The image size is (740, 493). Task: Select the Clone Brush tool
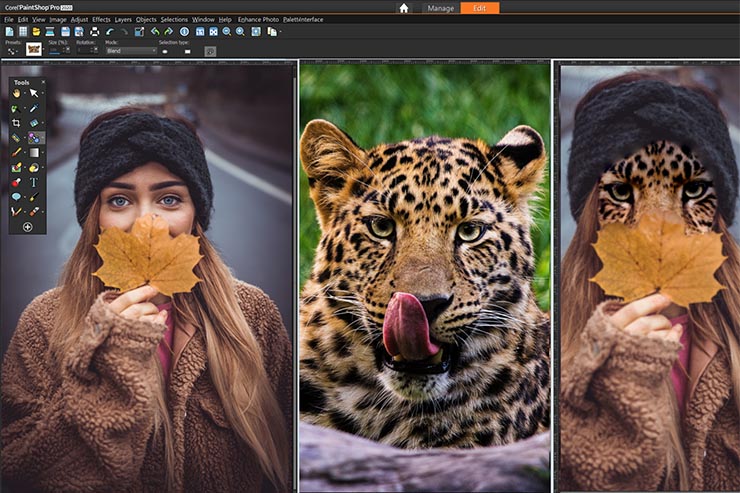pyautogui.click(x=33, y=137)
